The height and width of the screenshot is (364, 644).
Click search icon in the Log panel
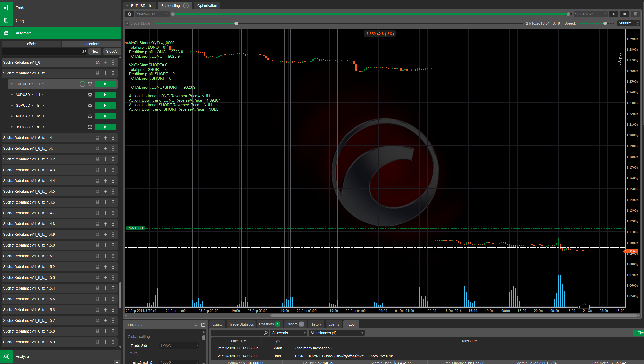(x=266, y=333)
